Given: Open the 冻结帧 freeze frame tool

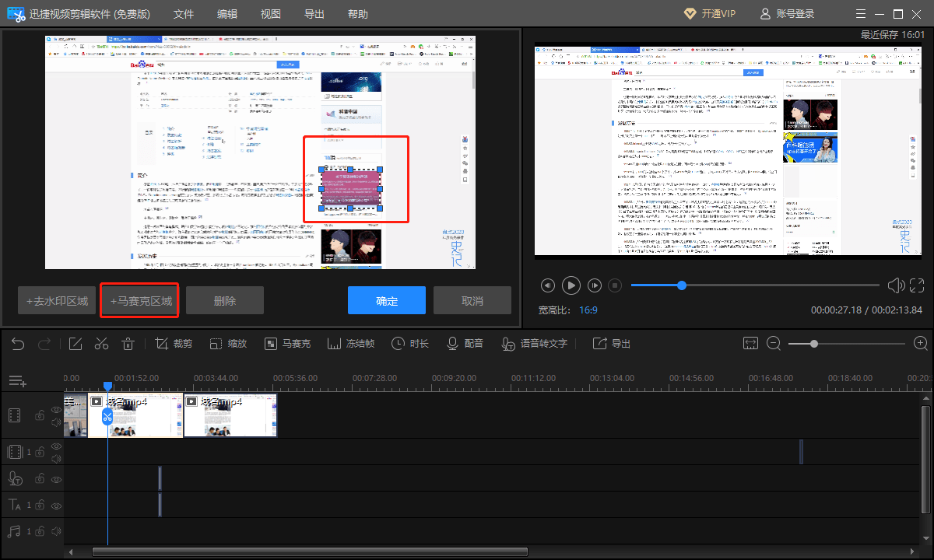Looking at the screenshot, I should point(351,344).
